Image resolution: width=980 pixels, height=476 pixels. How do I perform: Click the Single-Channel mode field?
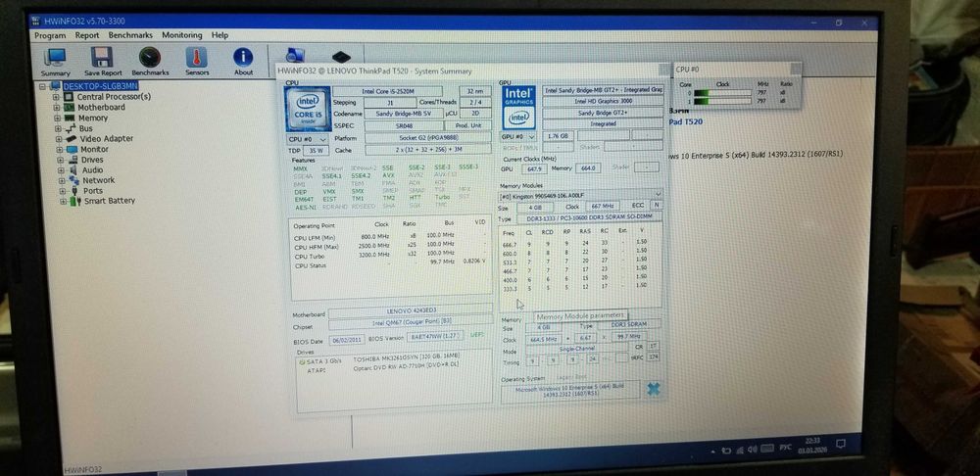point(575,350)
